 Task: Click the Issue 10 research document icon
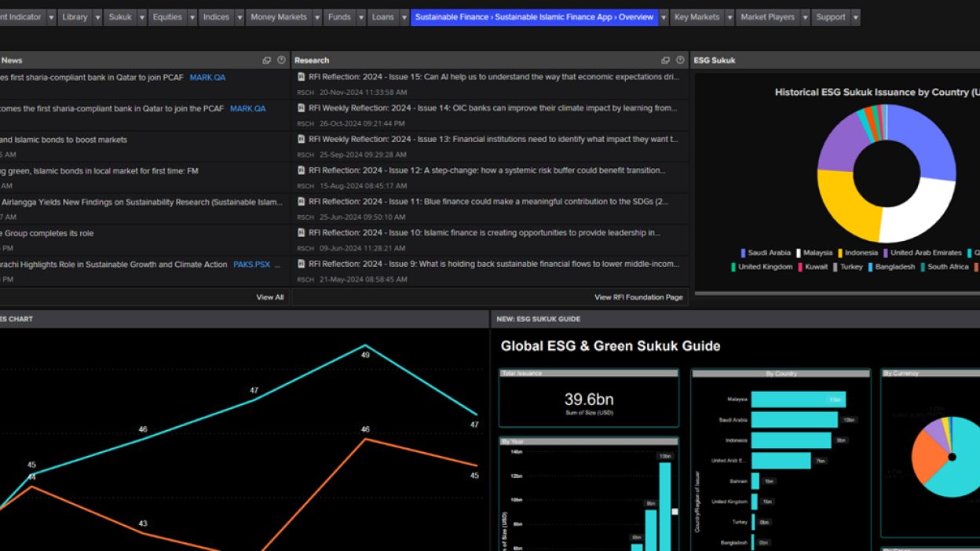(301, 232)
